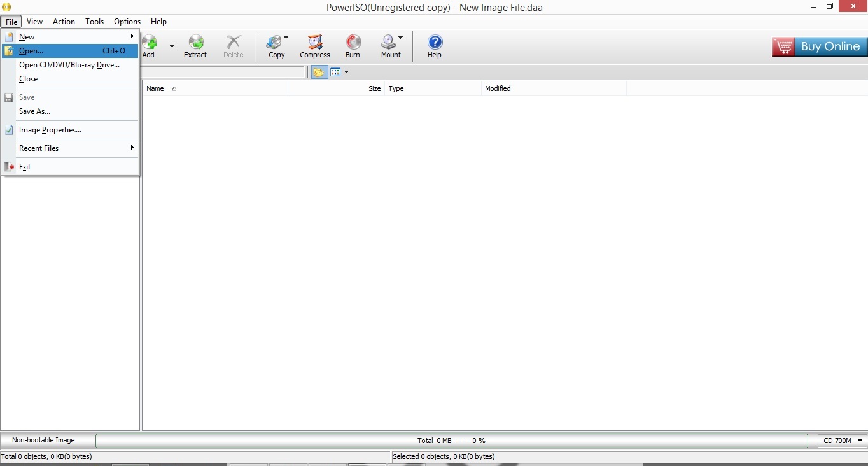Choose Open... from the File menu
The image size is (868, 466).
(71, 51)
